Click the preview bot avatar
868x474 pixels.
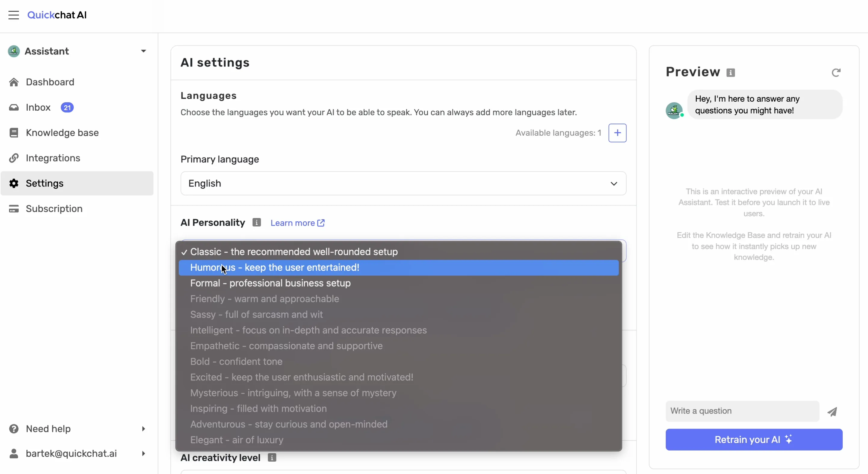tap(674, 110)
